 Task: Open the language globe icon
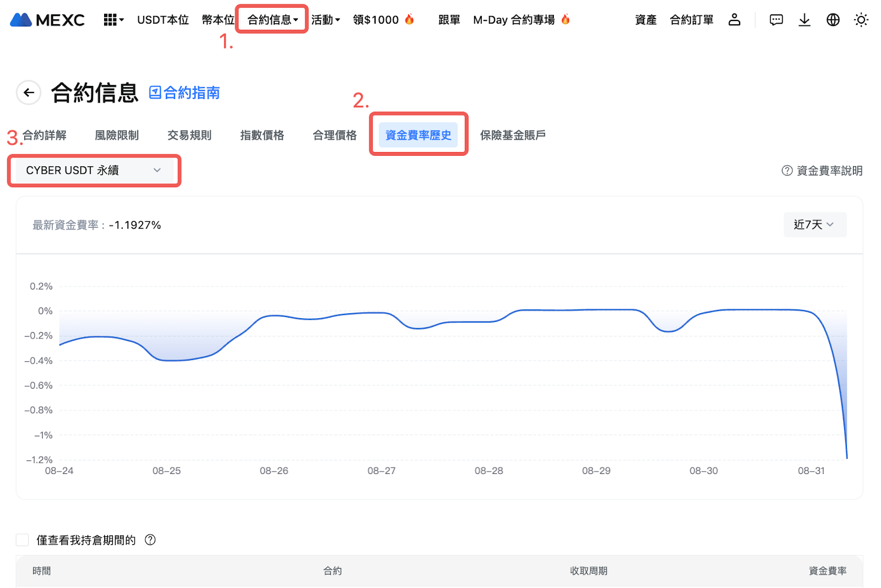(833, 20)
